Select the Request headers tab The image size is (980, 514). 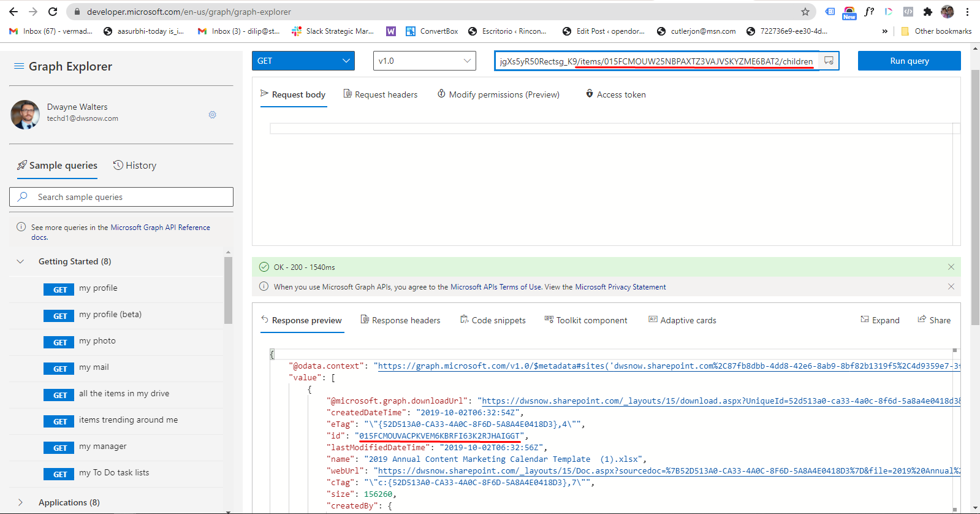tap(381, 94)
